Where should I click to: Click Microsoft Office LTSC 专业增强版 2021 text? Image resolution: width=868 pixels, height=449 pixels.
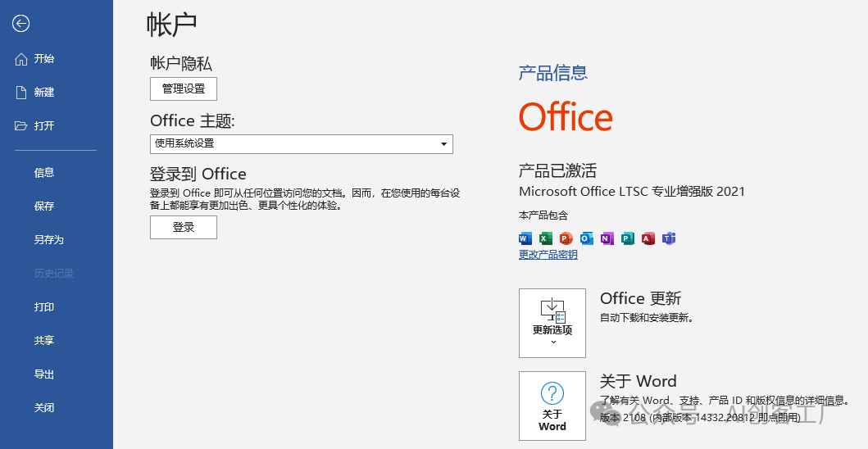coord(632,192)
